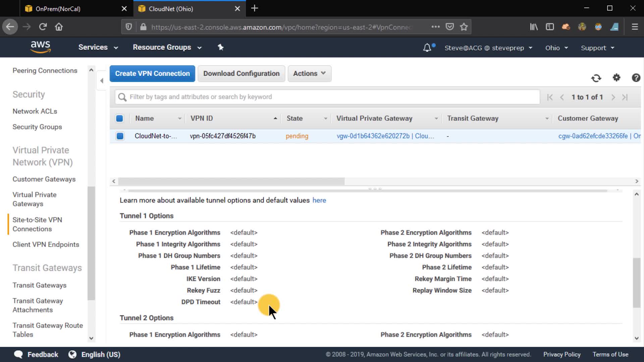Open the notifications bell icon
This screenshot has height=362, width=644.
click(427, 48)
